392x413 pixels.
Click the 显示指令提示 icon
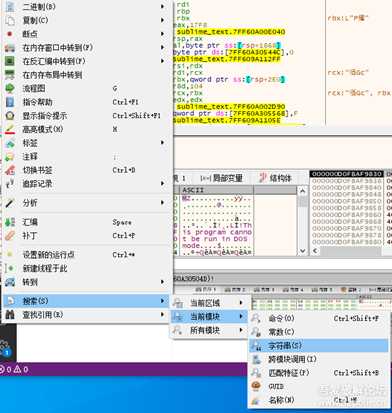point(10,116)
